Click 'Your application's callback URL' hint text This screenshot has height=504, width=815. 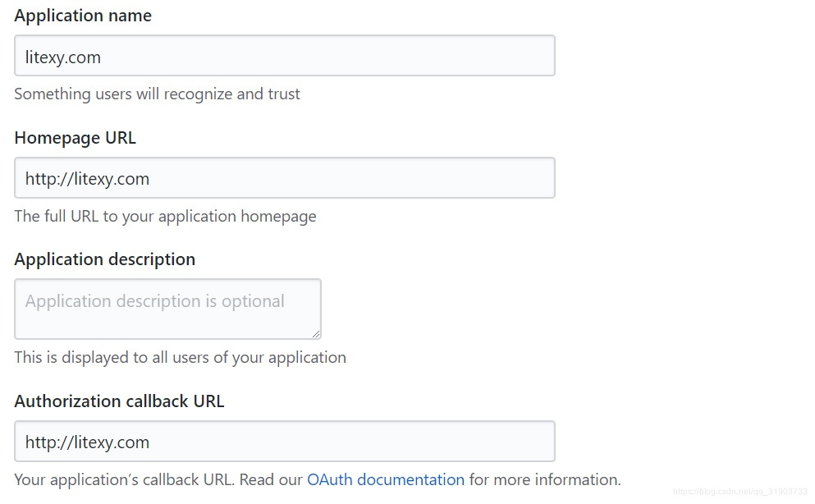[158, 479]
